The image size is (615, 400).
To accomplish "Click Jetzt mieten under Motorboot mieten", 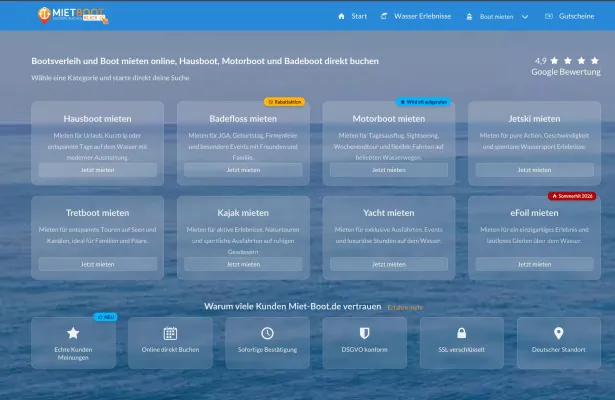I will pyautogui.click(x=389, y=170).
